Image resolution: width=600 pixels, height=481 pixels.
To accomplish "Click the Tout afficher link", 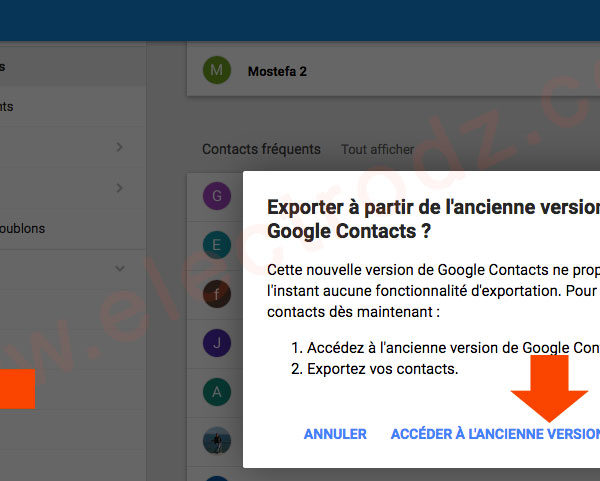I will (x=377, y=149).
